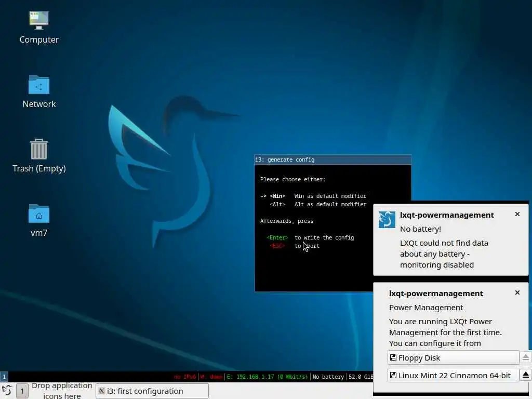The height and width of the screenshot is (399, 532).
Task: Activate i3: first configuration taskbar button
Action: point(152,391)
